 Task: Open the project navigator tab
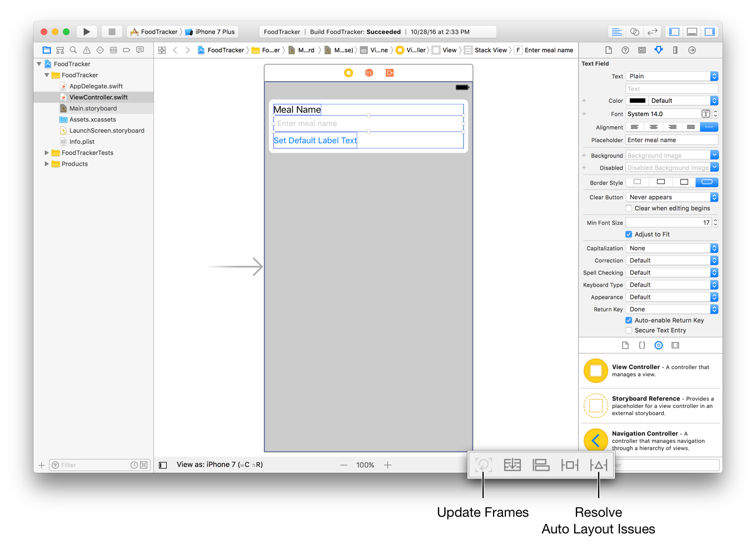click(47, 50)
